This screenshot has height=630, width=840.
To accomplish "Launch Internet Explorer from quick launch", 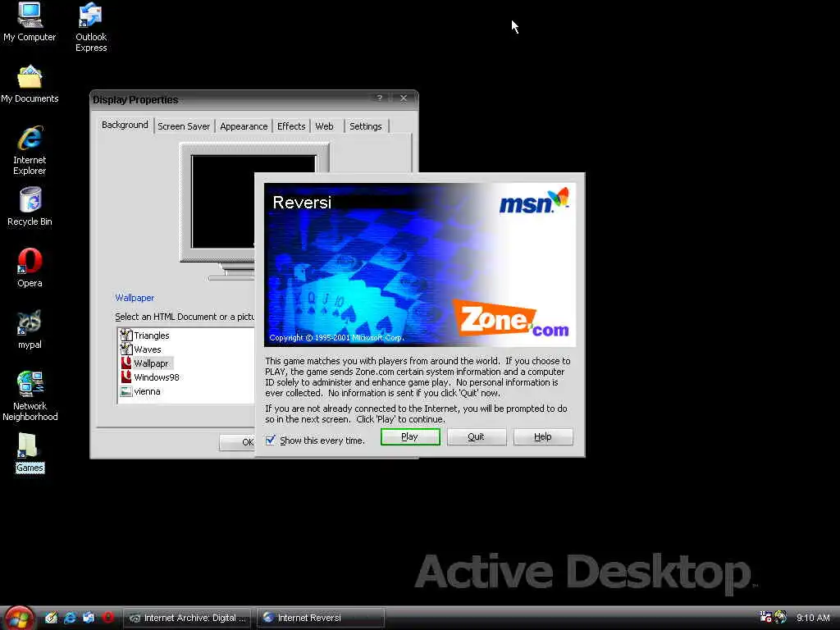I will (x=70, y=618).
